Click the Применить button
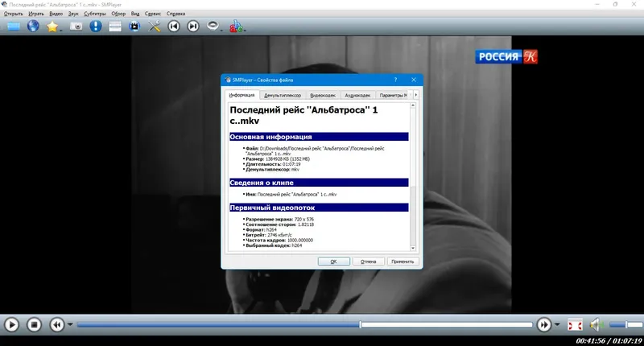 (402, 262)
